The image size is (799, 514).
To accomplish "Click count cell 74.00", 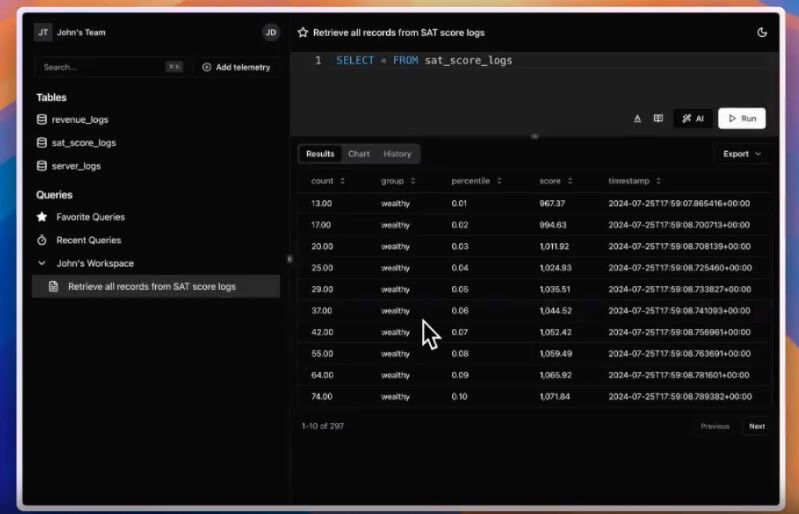I will click(322, 397).
